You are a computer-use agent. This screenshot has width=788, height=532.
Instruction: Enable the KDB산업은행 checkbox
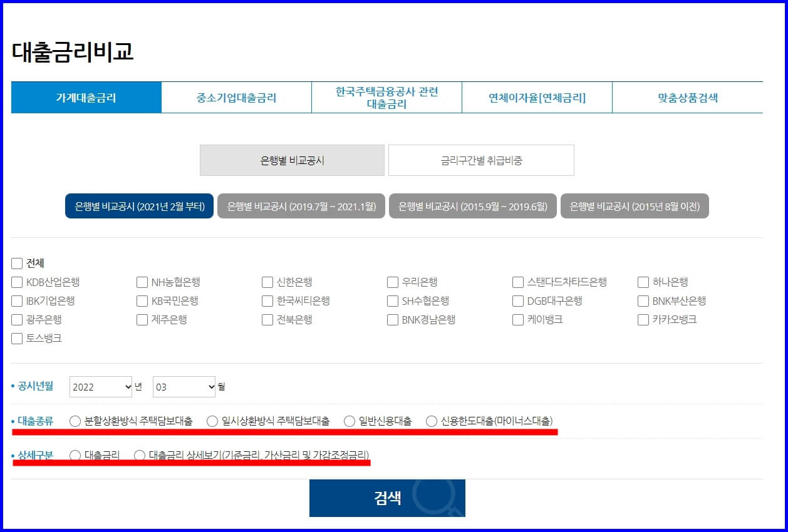[16, 282]
